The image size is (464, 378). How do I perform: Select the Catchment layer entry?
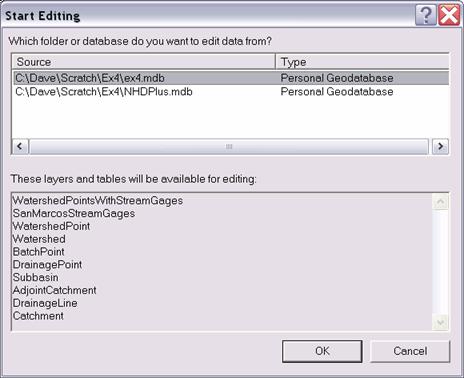coord(38,316)
